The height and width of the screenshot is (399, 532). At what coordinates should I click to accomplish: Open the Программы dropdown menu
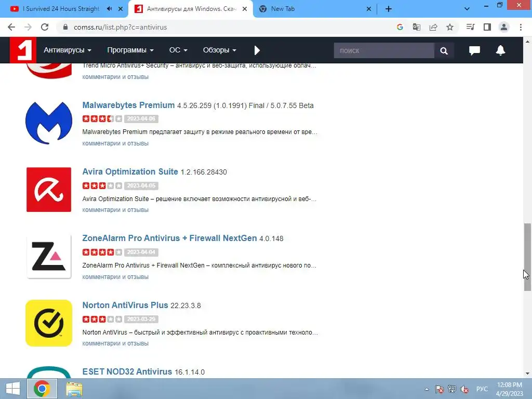(130, 50)
